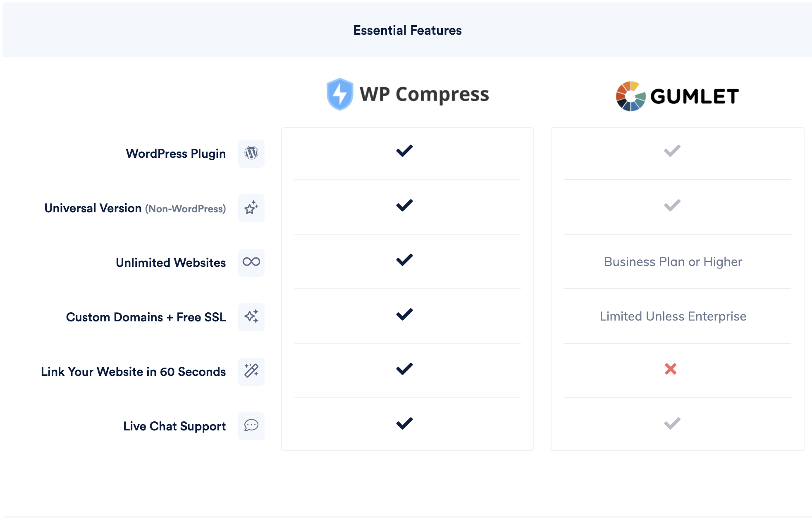Image resolution: width=812 pixels, height=518 pixels.
Task: Click the Live Chat speech bubble icon
Action: [251, 425]
